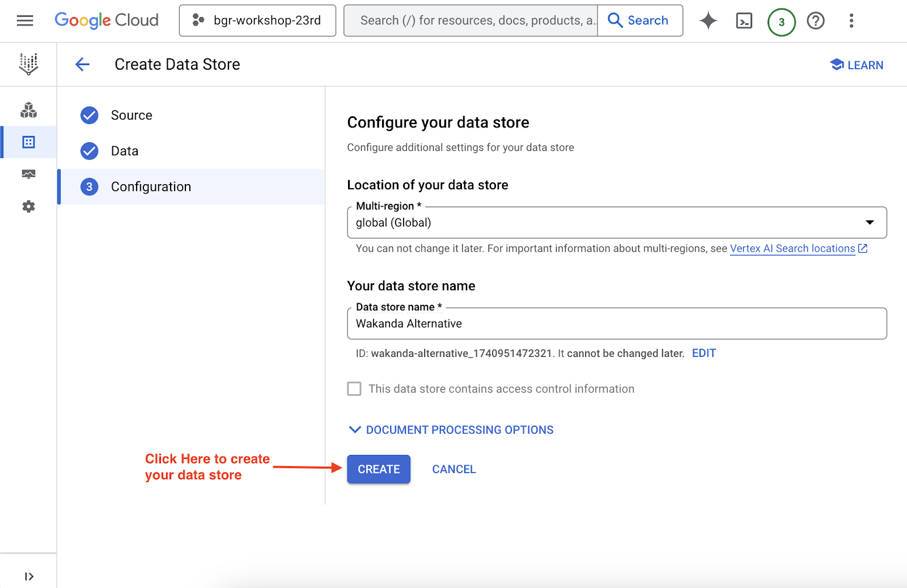907x588 pixels.
Task: Go back using the left arrow
Action: pyautogui.click(x=83, y=65)
